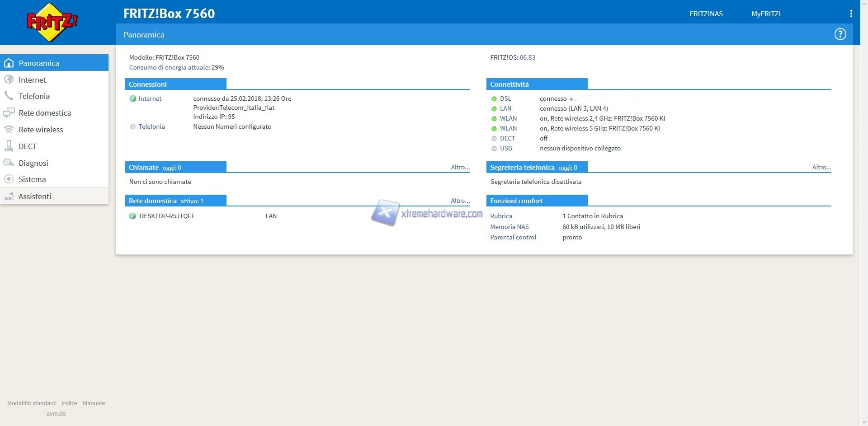868x426 pixels.
Task: Open the Parental control link
Action: click(513, 237)
